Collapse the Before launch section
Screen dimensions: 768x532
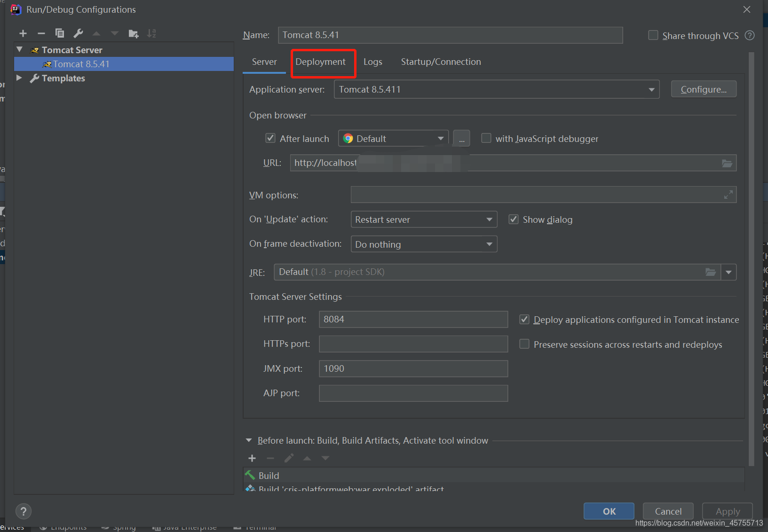(249, 440)
